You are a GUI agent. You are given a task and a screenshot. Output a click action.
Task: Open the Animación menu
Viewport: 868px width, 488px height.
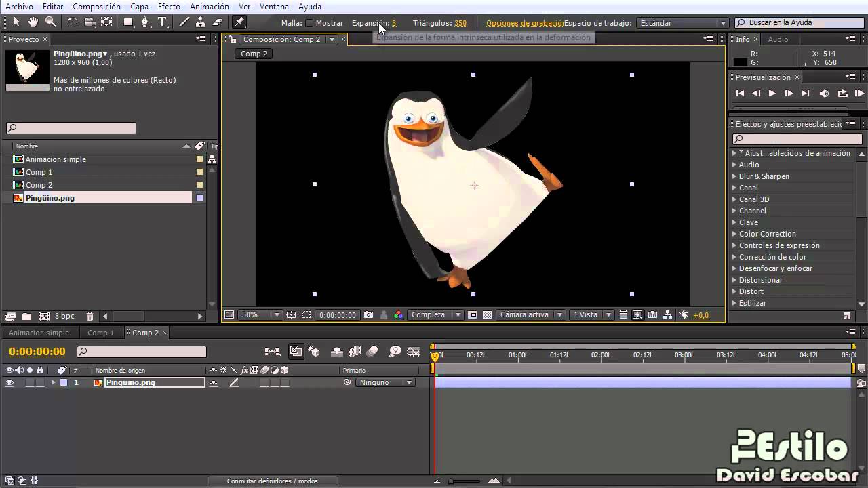coord(209,7)
